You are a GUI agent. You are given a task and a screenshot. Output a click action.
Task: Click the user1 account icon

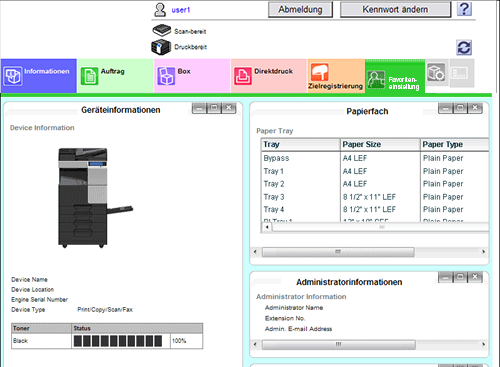(160, 10)
